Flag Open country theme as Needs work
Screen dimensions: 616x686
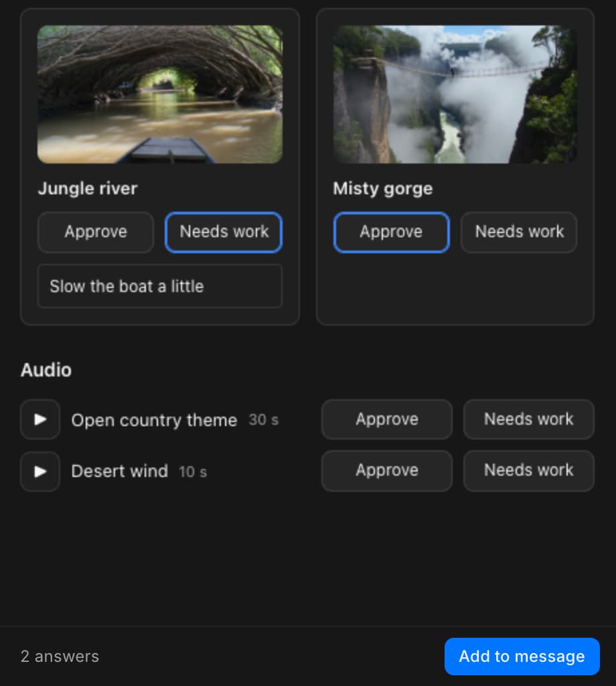(x=528, y=419)
